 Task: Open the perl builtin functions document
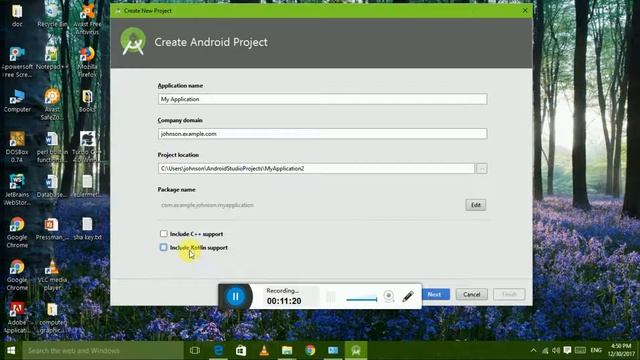pos(52,147)
